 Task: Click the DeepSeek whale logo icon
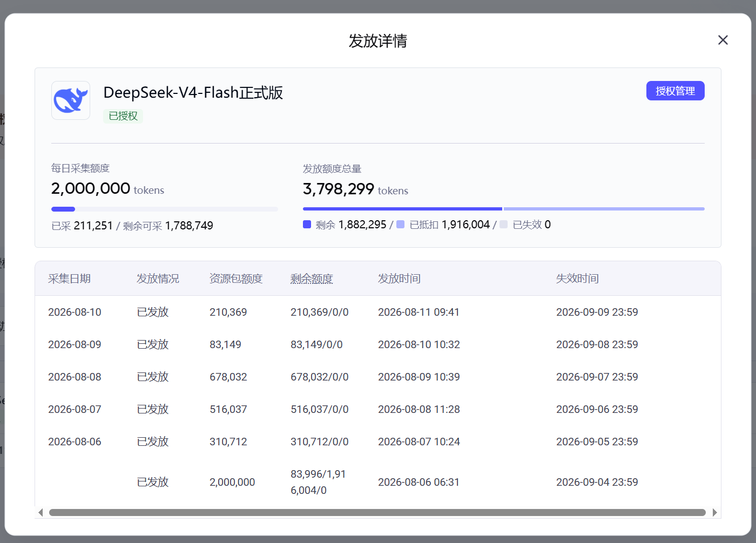click(71, 100)
